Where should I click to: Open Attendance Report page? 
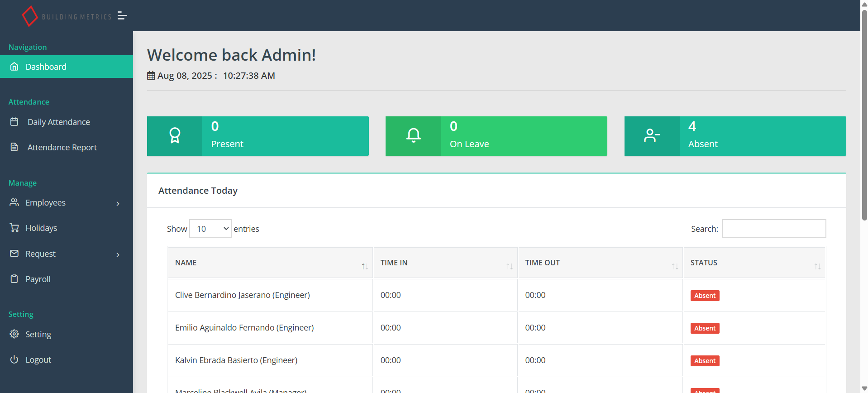click(x=62, y=148)
